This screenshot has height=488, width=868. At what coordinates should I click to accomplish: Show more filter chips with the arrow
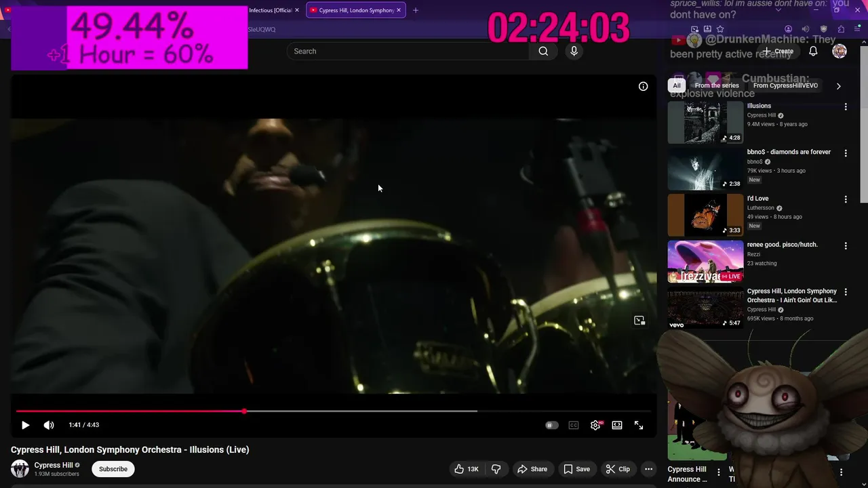coord(839,86)
